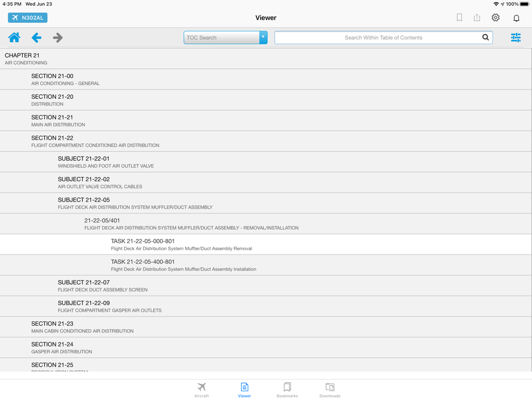Navigate home using the home icon

click(14, 37)
